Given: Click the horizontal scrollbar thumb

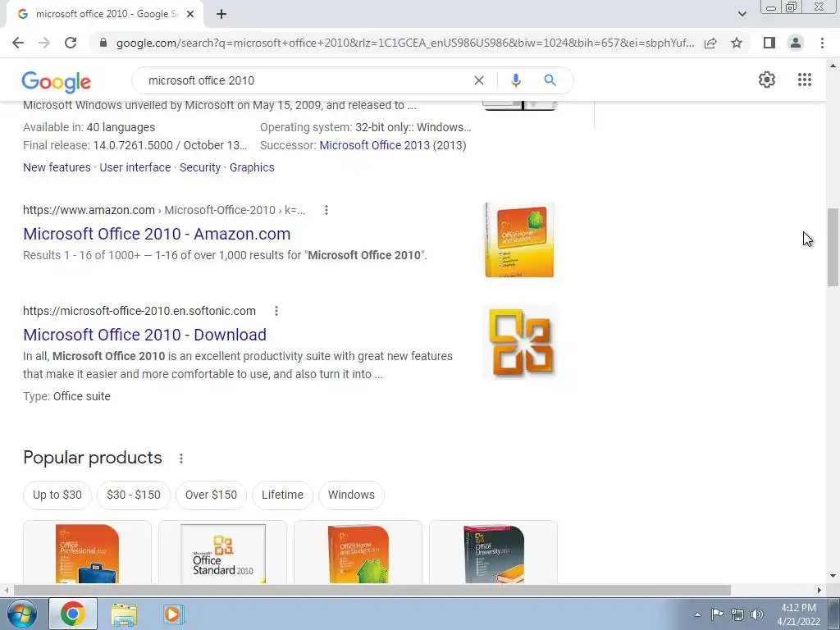Looking at the screenshot, I should click(372, 590).
